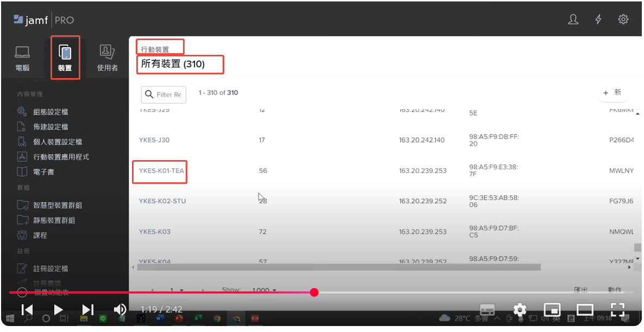The image size is (644, 332).
Task: Open 靜態裝置群組 menu item
Action: (54, 220)
